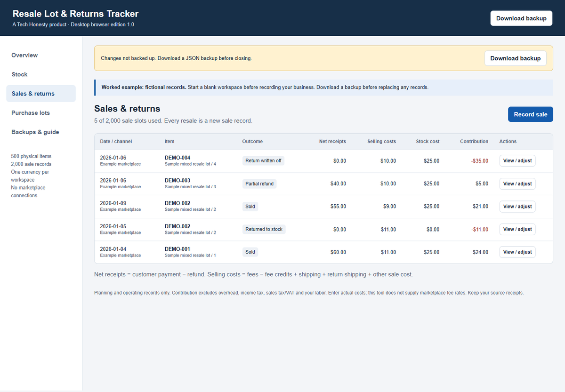The height and width of the screenshot is (392, 565).
Task: Click Download backup in the top header
Action: coord(521,18)
